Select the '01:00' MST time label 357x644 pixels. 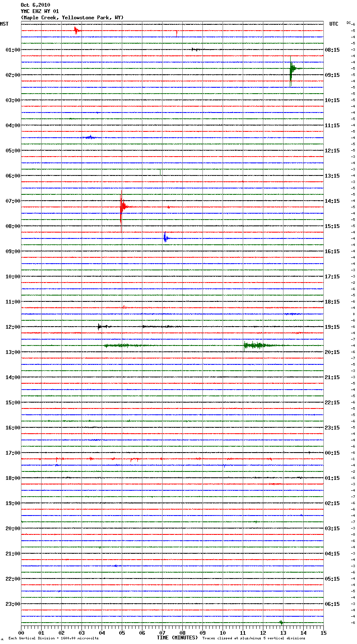(13, 50)
